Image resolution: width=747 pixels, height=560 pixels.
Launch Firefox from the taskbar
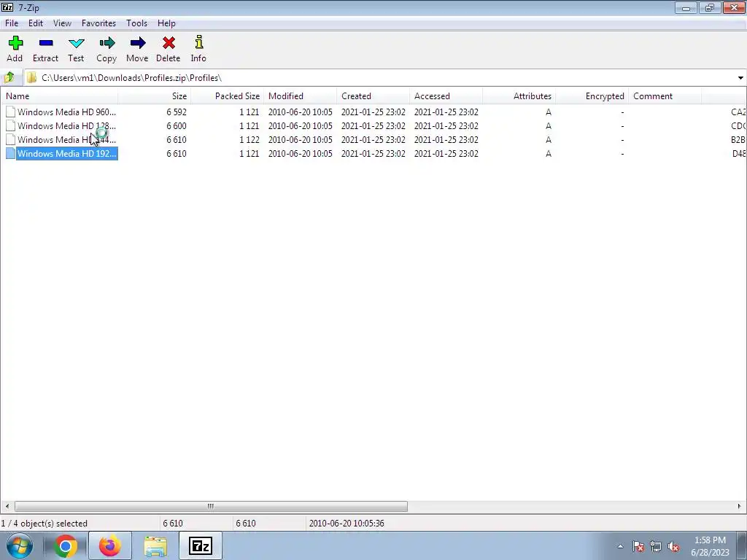pyautogui.click(x=110, y=545)
